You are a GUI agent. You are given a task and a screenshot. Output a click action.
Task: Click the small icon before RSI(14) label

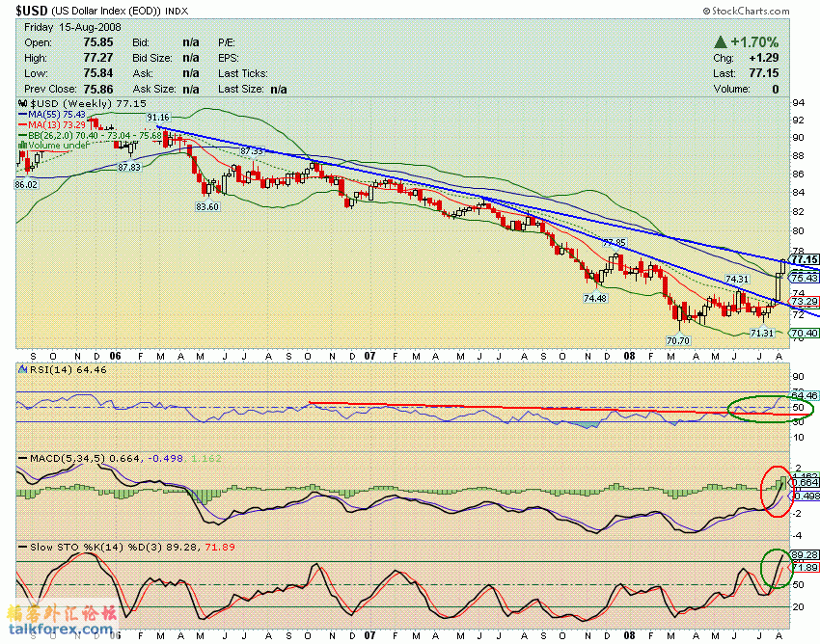[22, 369]
